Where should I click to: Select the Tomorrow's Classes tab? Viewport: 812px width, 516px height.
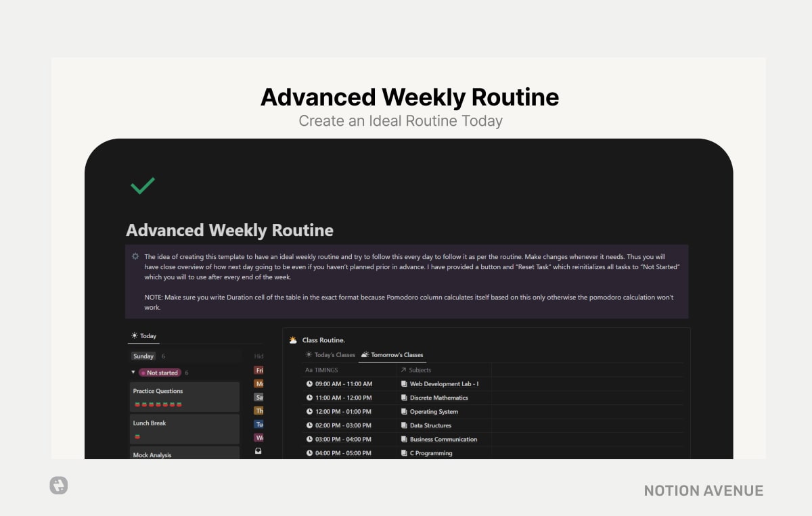(x=397, y=355)
